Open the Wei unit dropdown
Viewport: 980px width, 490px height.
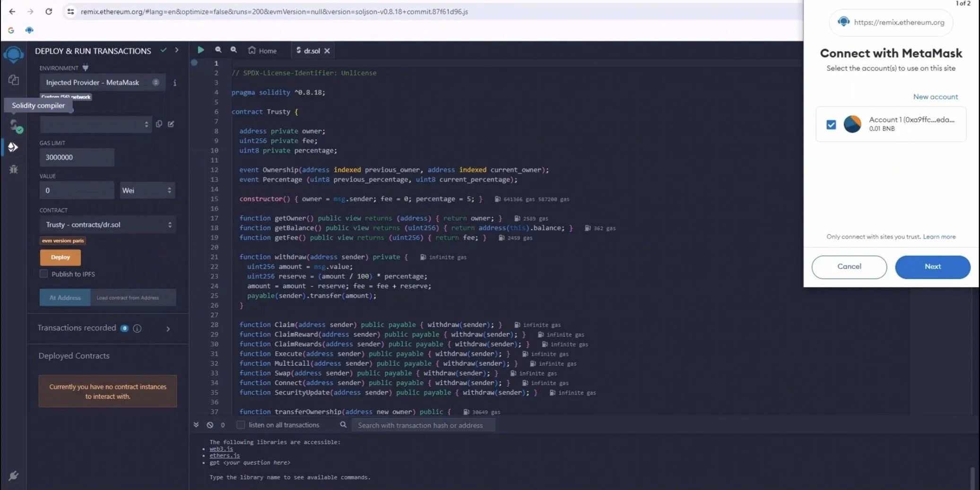click(147, 190)
